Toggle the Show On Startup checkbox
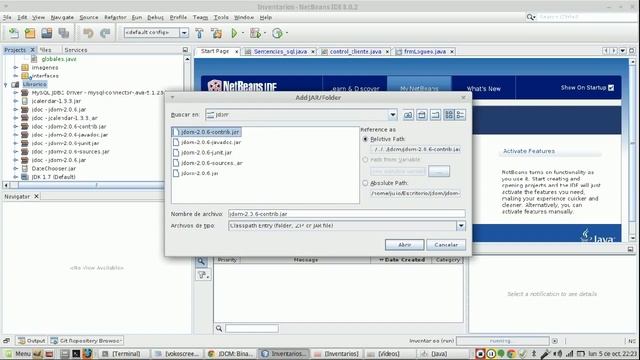The image size is (640, 360). pos(611,88)
